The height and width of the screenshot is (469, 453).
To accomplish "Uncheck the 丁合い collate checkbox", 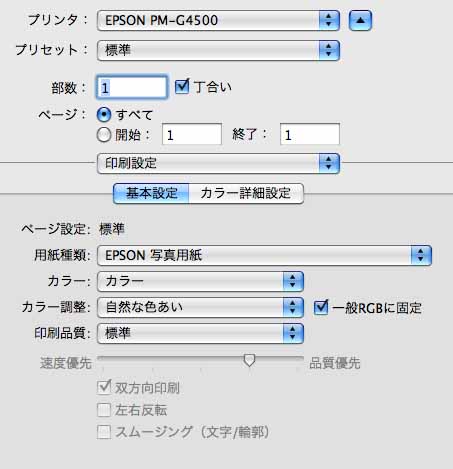I will 182,87.
